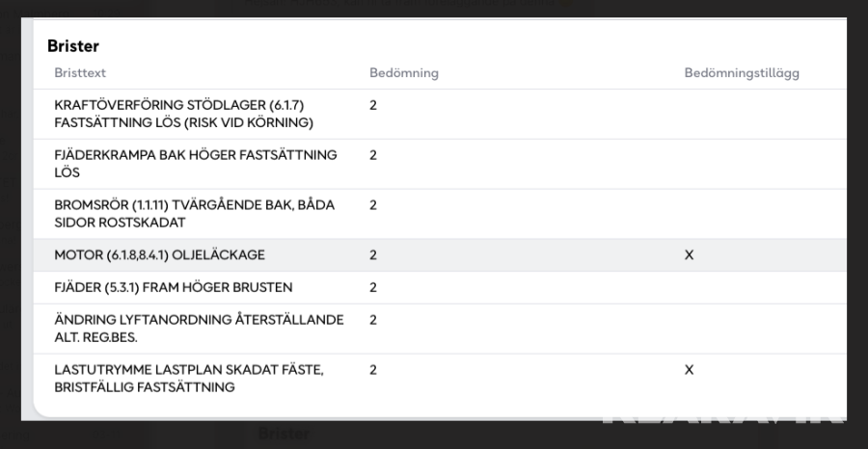This screenshot has width=868, height=449.
Task: Click the dimmed Brister heading behind the dialog
Action: [x=284, y=435]
